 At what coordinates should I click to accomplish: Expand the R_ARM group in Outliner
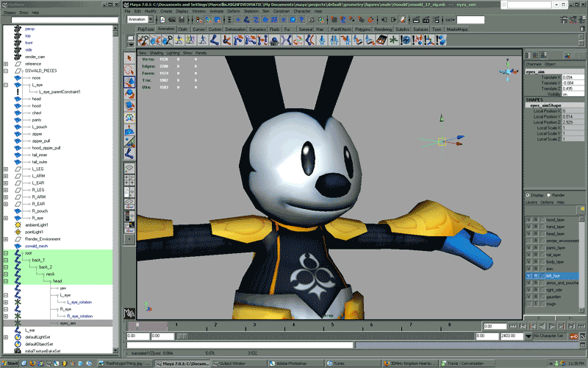click(6, 197)
